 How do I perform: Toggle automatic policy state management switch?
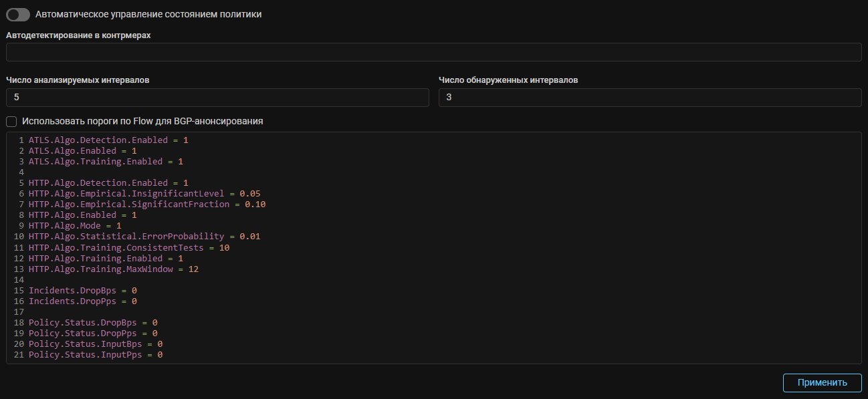pos(18,15)
